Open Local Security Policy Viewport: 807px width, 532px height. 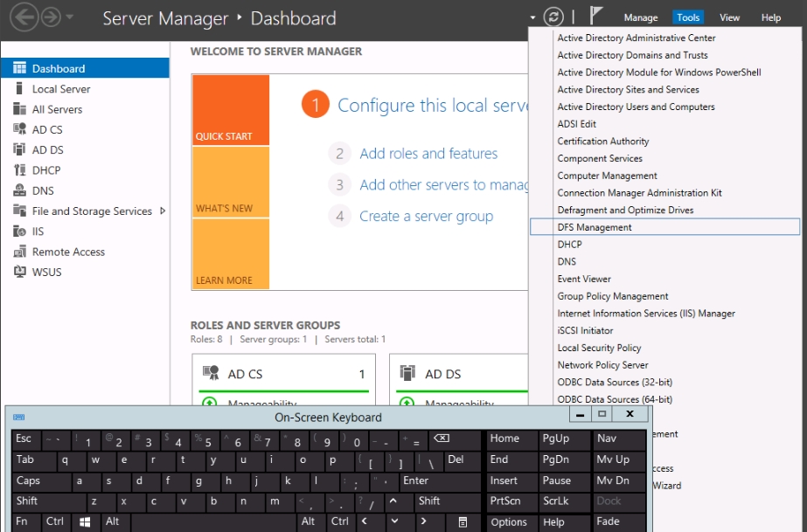click(665, 348)
